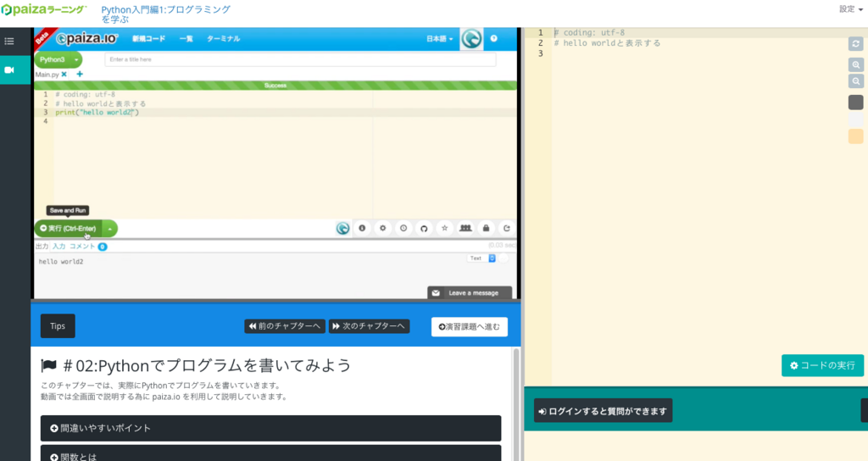The height and width of the screenshot is (461, 868).
Task: Click the GitHub icon
Action: [x=424, y=228]
